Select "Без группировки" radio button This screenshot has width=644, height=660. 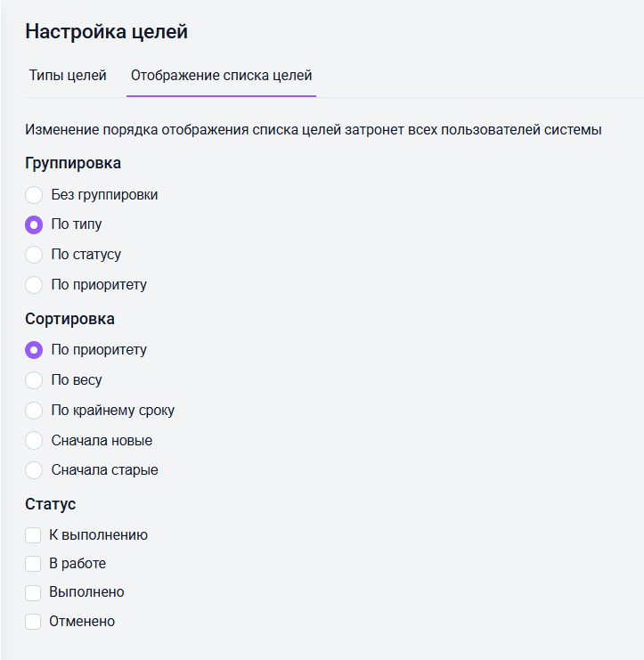[x=34, y=194]
